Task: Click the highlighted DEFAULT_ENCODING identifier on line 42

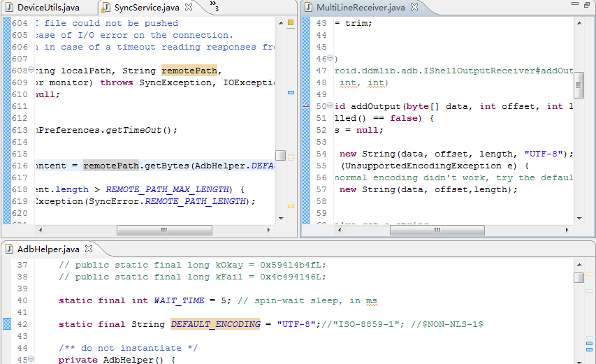Action: click(215, 324)
